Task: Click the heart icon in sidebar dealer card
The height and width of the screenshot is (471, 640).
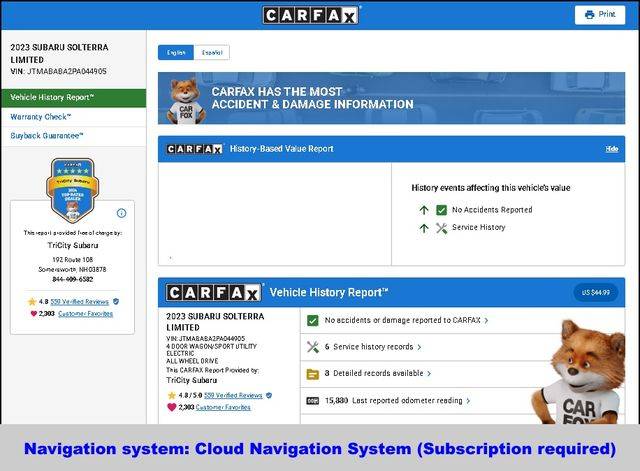Action: [34, 313]
